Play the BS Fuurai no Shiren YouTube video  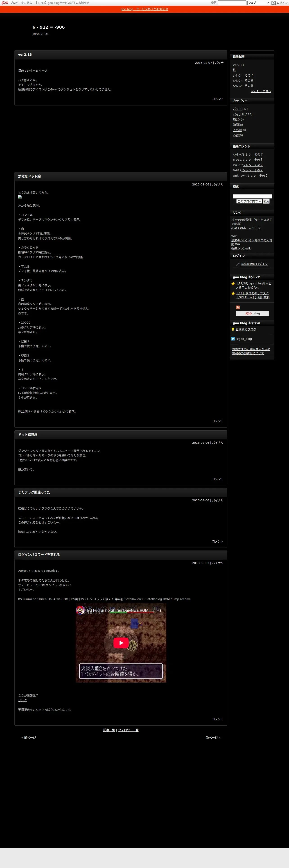(x=121, y=643)
